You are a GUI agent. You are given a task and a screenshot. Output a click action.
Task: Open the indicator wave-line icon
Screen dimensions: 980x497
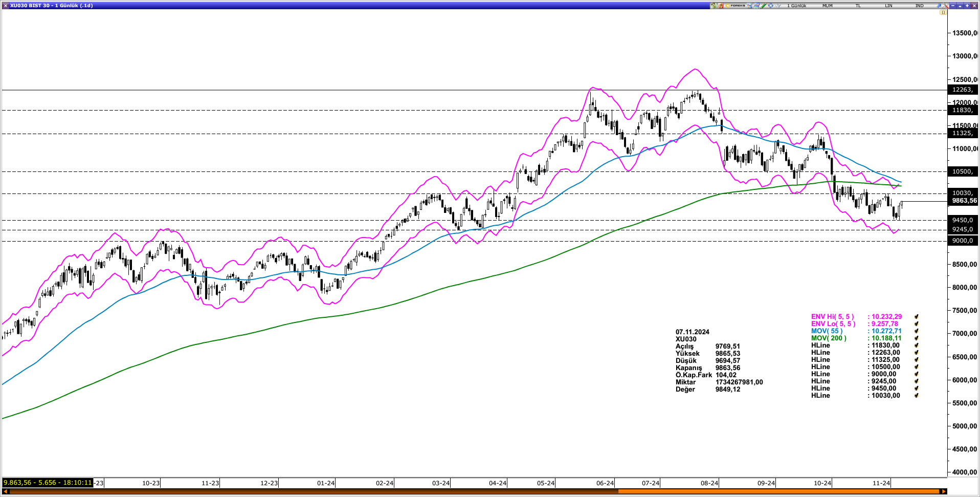click(778, 6)
